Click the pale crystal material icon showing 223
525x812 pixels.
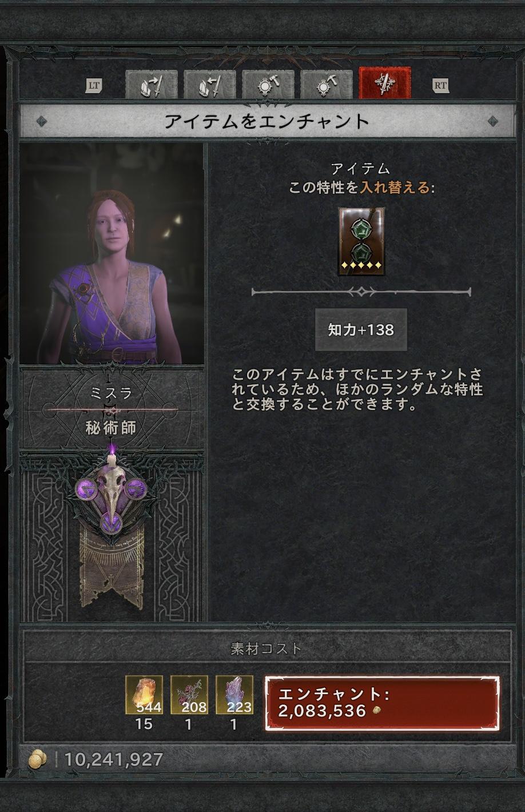tap(234, 695)
